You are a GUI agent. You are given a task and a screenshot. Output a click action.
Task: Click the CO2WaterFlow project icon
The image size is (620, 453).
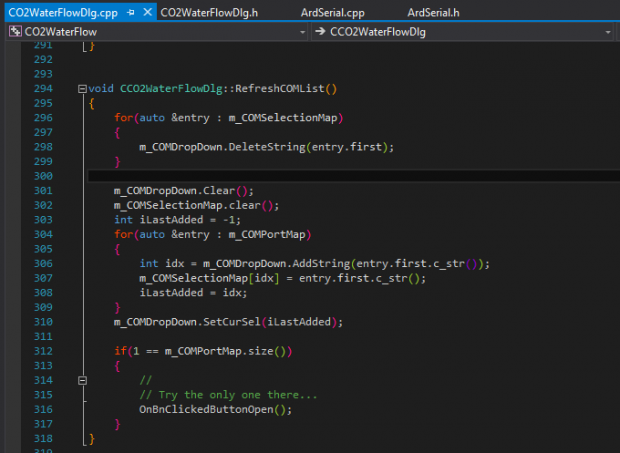point(15,31)
